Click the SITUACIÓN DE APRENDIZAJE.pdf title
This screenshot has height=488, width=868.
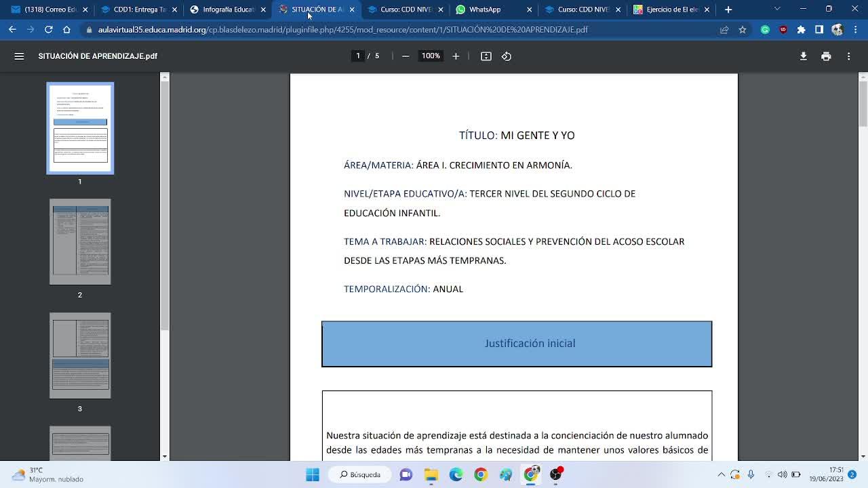[x=98, y=56]
